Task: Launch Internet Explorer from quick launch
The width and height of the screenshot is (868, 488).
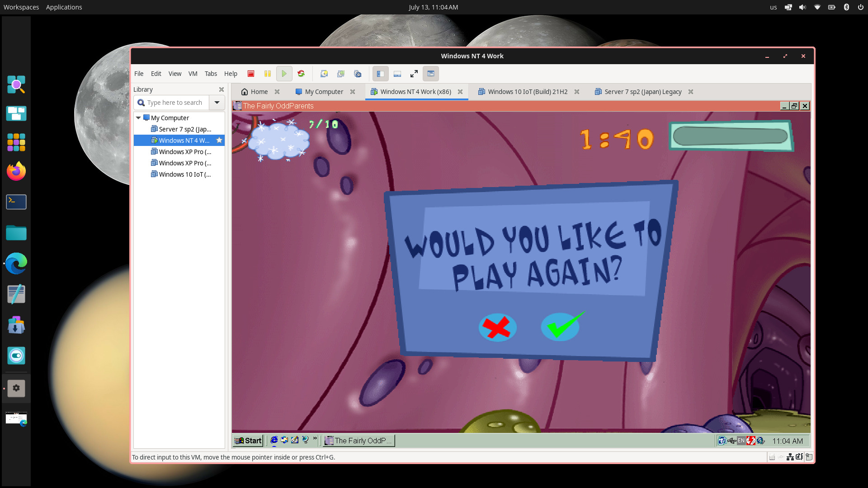Action: [x=274, y=440]
